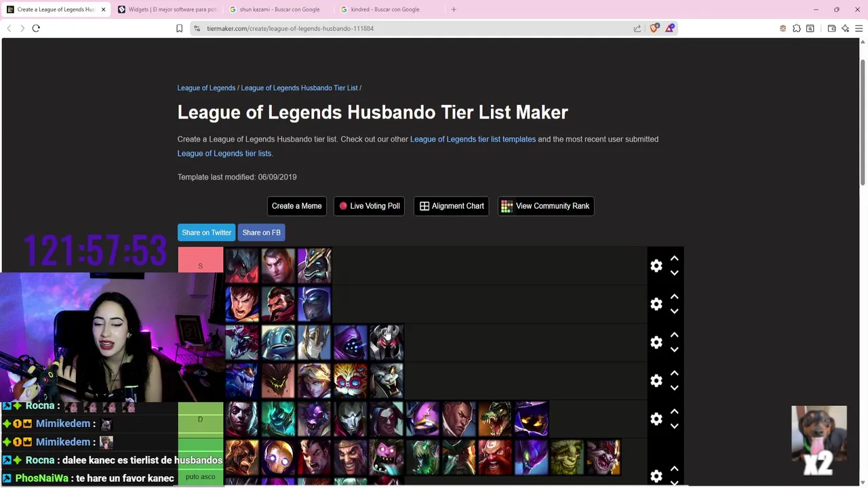Move the Fizz row down with arrow

674,350
